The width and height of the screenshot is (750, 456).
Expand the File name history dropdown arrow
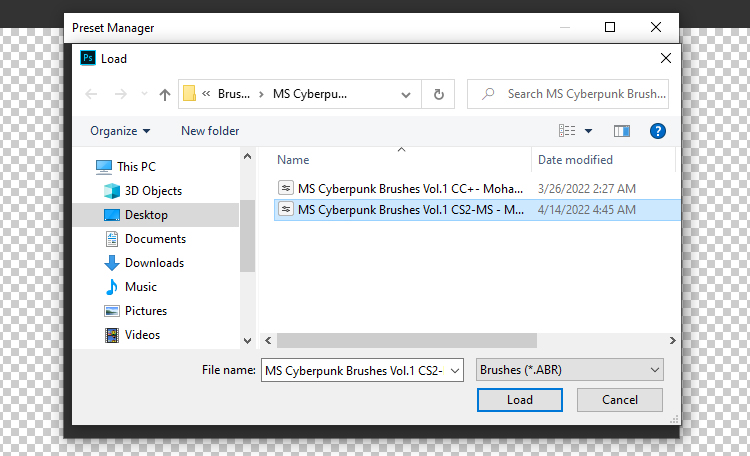[456, 370]
